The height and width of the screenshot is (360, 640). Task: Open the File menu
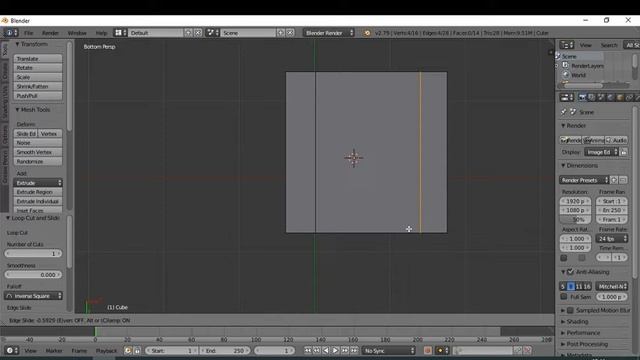click(29, 33)
